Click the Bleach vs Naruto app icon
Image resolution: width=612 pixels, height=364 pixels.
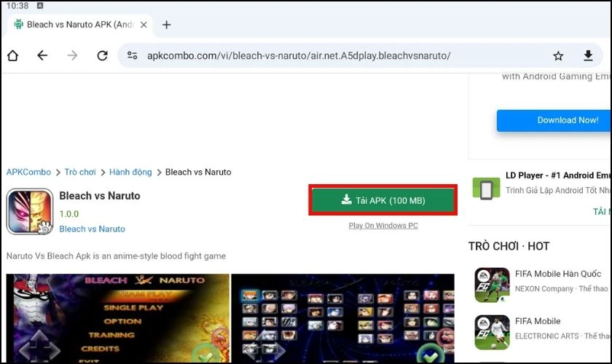(30, 212)
